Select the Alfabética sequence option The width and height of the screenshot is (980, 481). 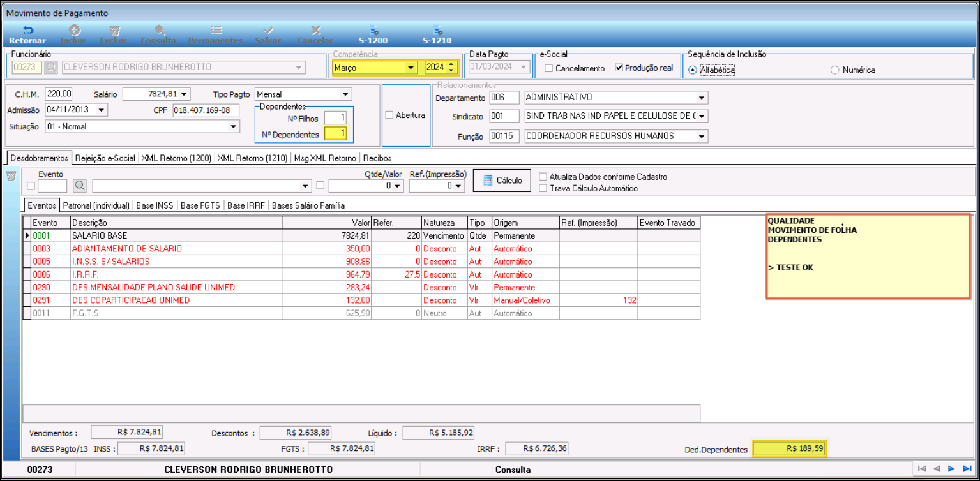coord(693,70)
